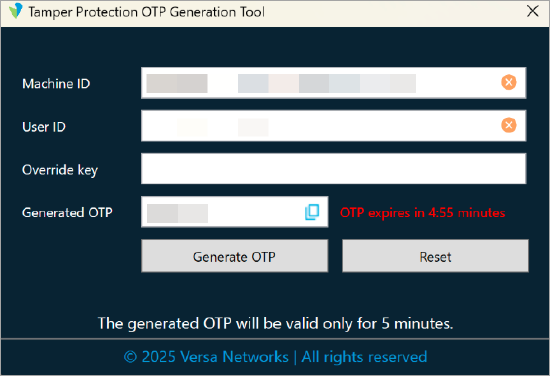Focus the User ID input field

coord(333,126)
